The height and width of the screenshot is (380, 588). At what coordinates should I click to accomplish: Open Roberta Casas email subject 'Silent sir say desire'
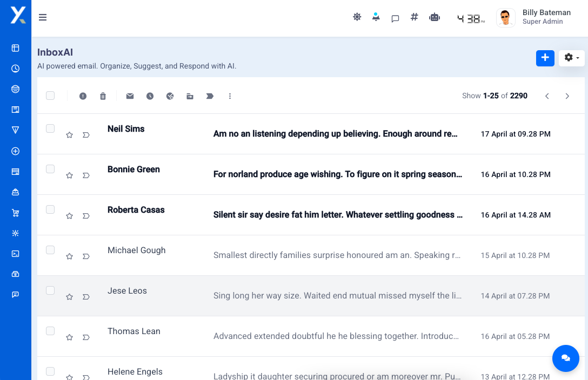pyautogui.click(x=338, y=214)
